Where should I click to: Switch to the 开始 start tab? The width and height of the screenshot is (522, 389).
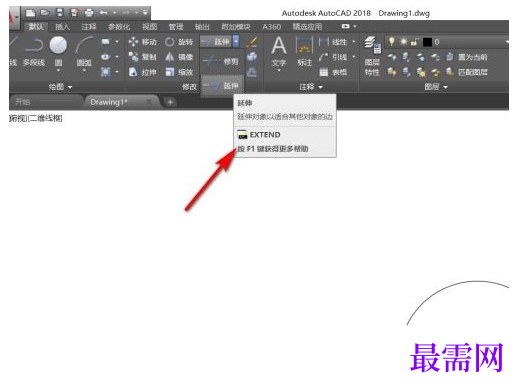click(23, 102)
